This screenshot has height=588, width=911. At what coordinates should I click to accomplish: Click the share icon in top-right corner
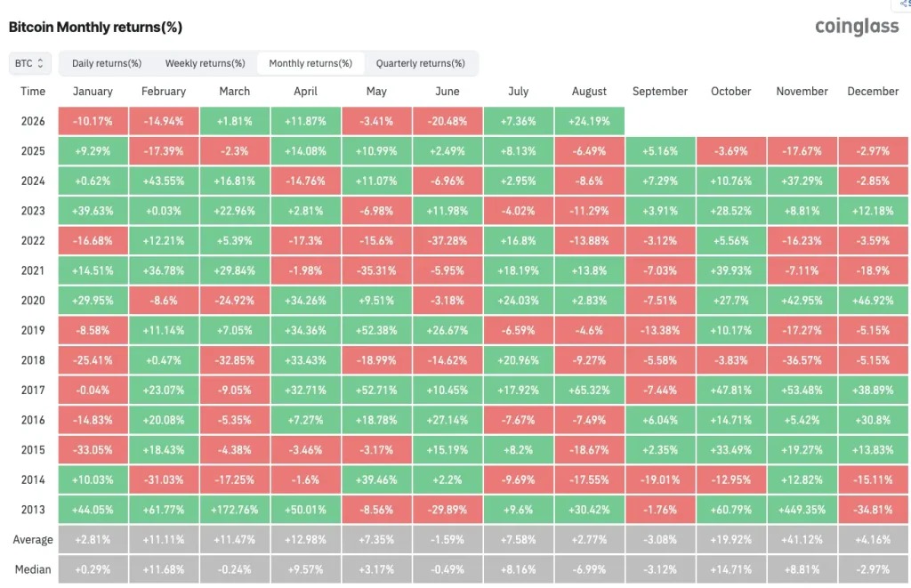[903, 4]
